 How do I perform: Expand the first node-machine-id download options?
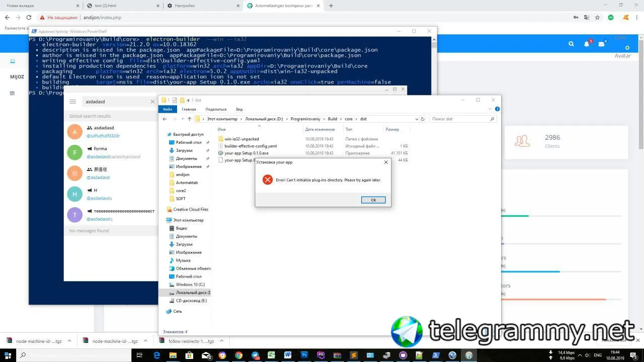(69, 341)
